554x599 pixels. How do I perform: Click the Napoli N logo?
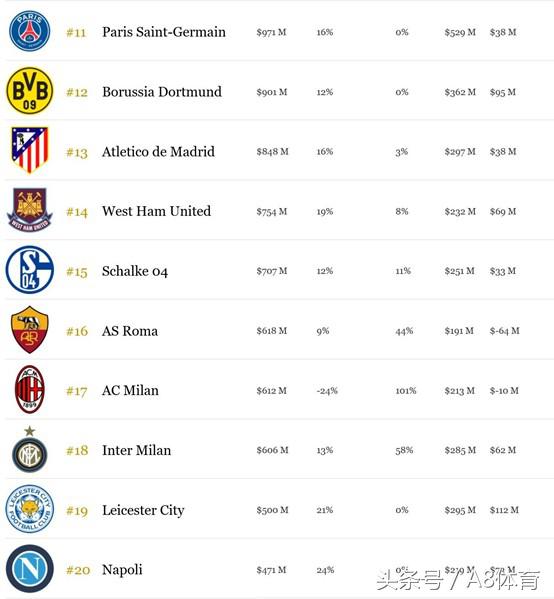point(29,569)
